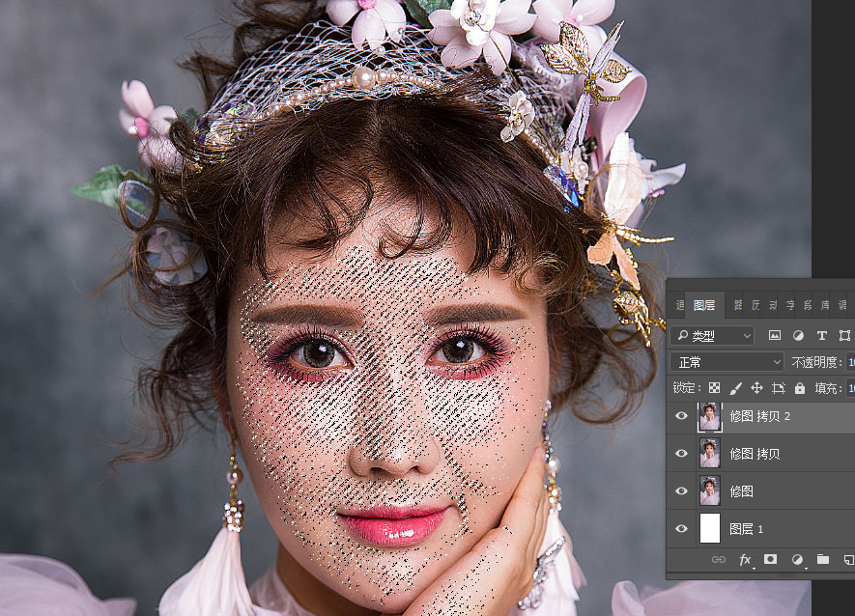Select the 修图 拷贝 layer thumbnail

(x=710, y=454)
